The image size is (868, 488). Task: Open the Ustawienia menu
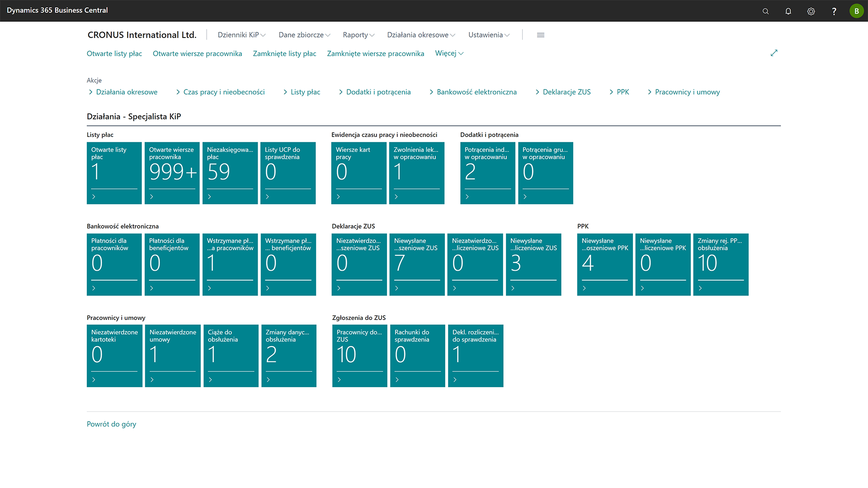(x=489, y=35)
